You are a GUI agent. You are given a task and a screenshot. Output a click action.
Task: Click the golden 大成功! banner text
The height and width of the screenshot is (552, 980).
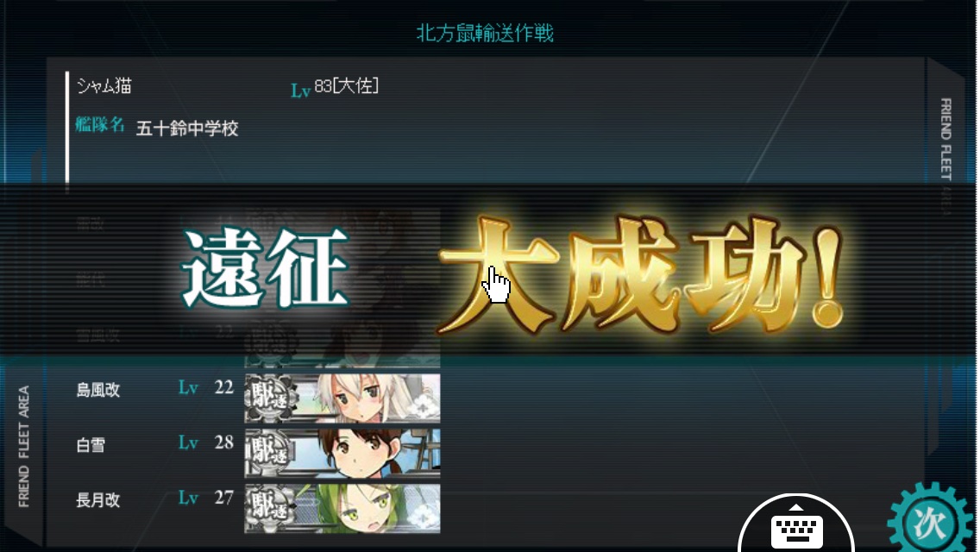pyautogui.click(x=642, y=273)
